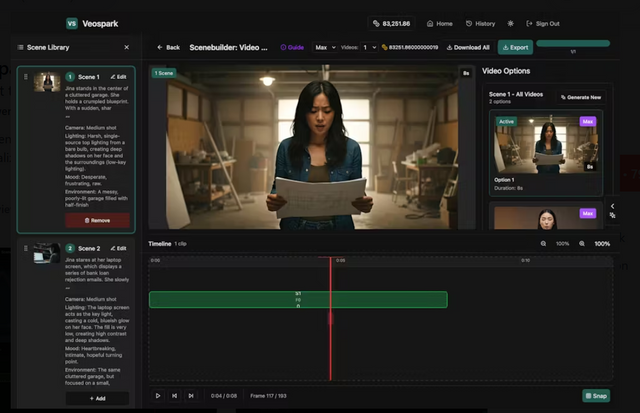Select Option 1 video thumbnail
640x413 pixels.
(x=546, y=144)
